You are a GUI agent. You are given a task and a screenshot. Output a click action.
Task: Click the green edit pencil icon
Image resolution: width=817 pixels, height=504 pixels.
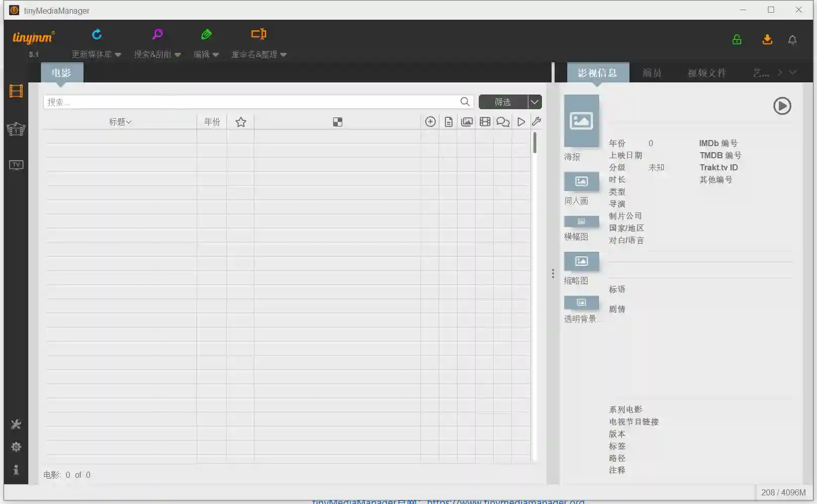[206, 34]
